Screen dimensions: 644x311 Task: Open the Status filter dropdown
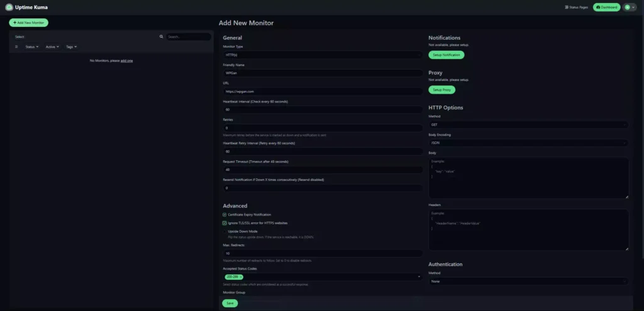(x=32, y=46)
